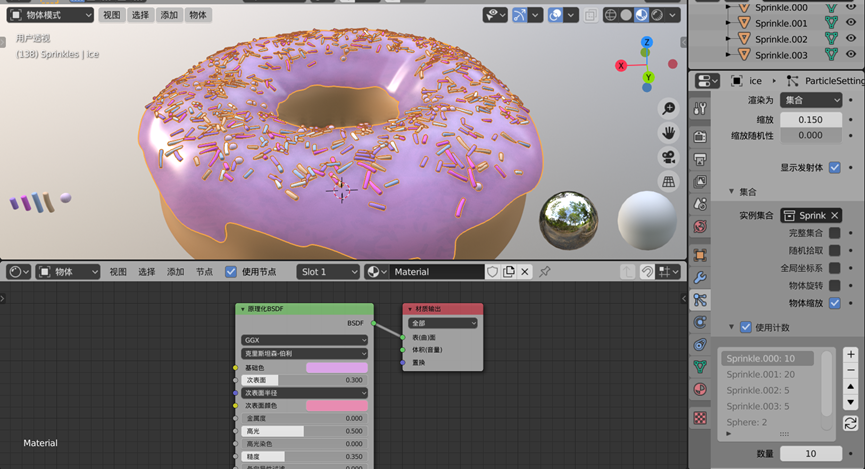Open shading options dropdown arrow
The image size is (865, 469).
[672, 15]
